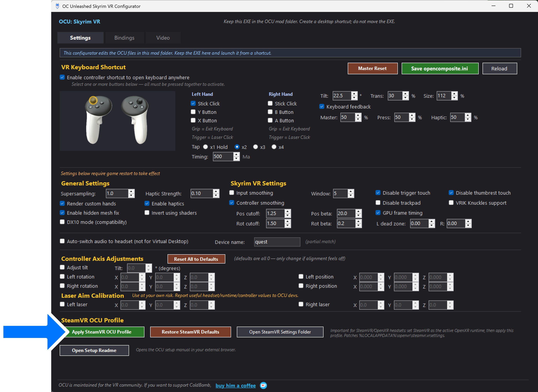The image size is (538, 392).
Task: Enable Right laser calibration
Action: (301, 304)
